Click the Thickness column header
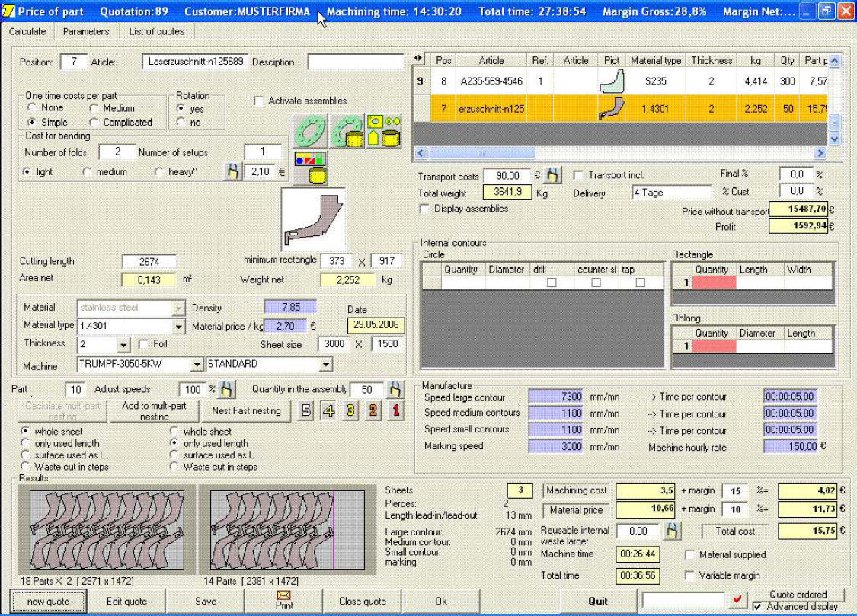The image size is (857, 616). (711, 61)
